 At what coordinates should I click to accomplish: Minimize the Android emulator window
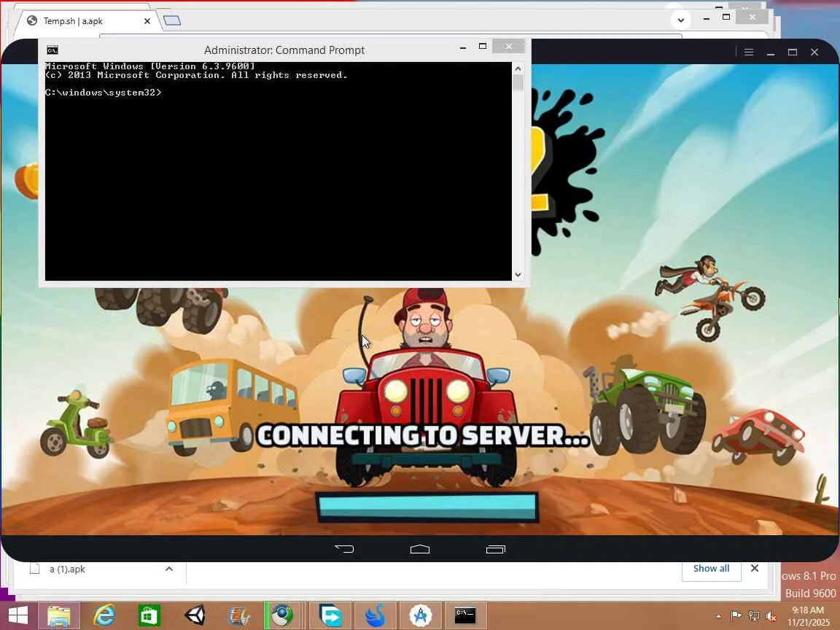(x=771, y=52)
